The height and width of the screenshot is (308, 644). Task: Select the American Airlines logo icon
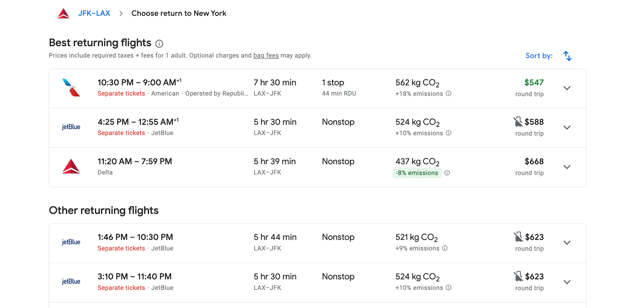tap(71, 88)
